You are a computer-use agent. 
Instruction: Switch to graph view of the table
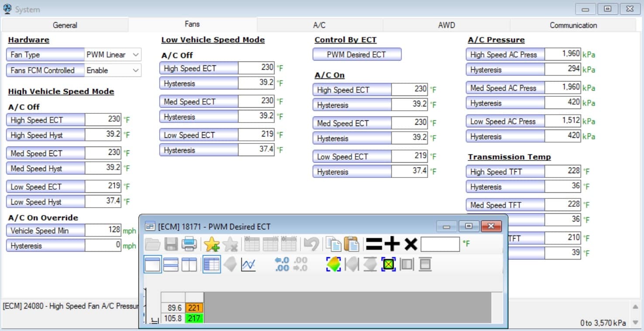pos(249,264)
